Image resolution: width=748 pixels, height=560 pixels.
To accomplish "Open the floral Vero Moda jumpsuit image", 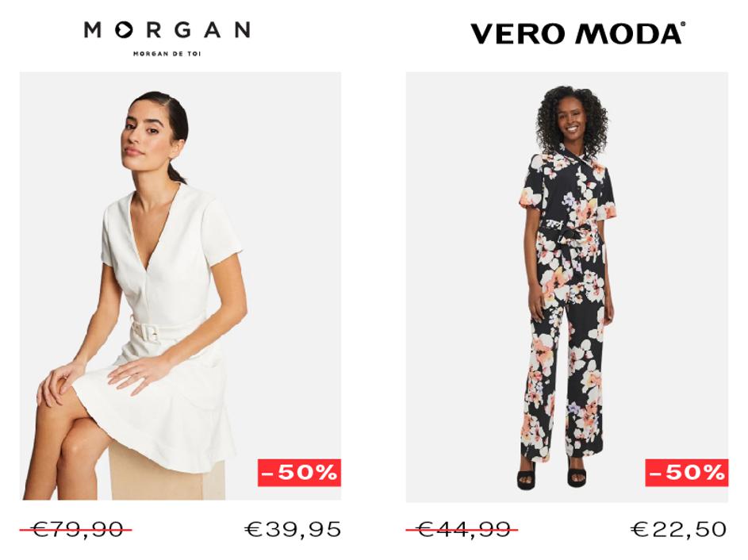I will 566,286.
